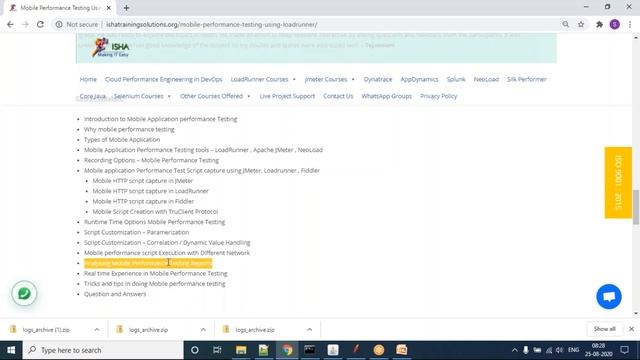Click the highlighted 'Analysing Mobile Performance Testing Reports'
The height and width of the screenshot is (360, 640).
click(148, 263)
